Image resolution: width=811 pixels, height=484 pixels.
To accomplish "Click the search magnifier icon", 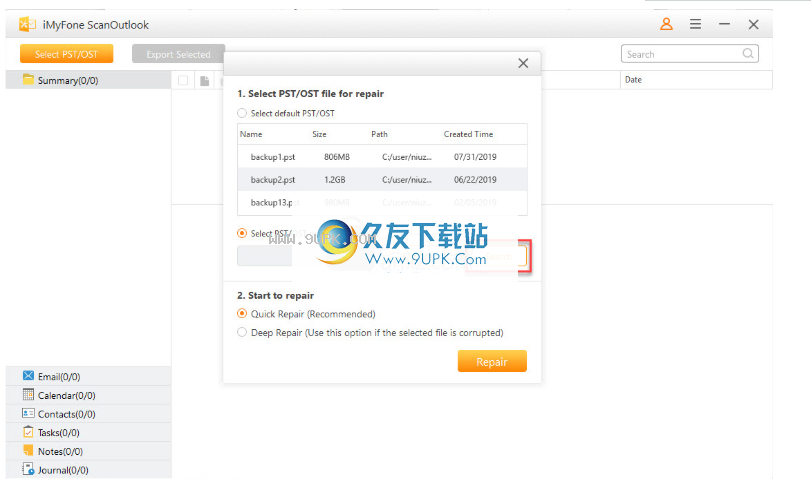I will click(748, 53).
